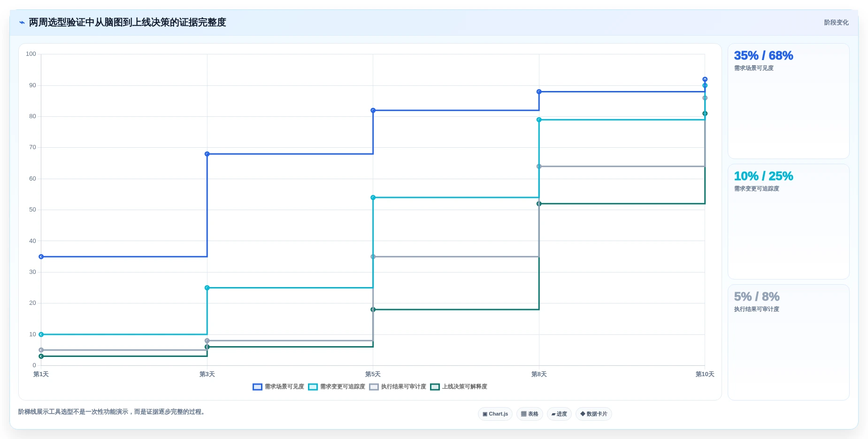Click the Chart.js tag chip
The width and height of the screenshot is (868, 439).
(495, 414)
